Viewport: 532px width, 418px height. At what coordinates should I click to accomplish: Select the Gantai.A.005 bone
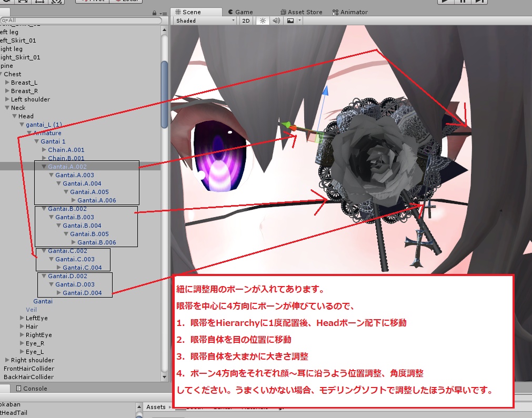tap(89, 192)
